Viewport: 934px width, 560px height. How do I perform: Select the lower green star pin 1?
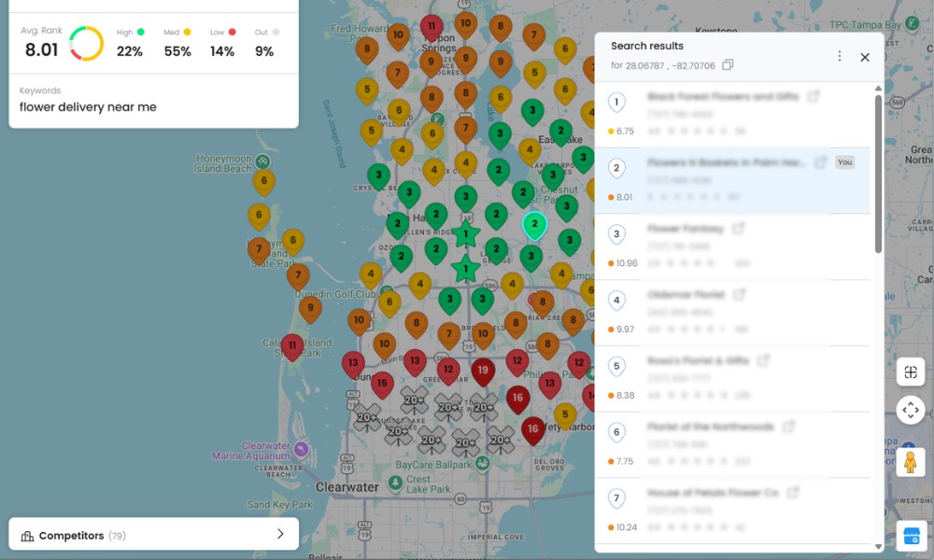[x=466, y=269]
